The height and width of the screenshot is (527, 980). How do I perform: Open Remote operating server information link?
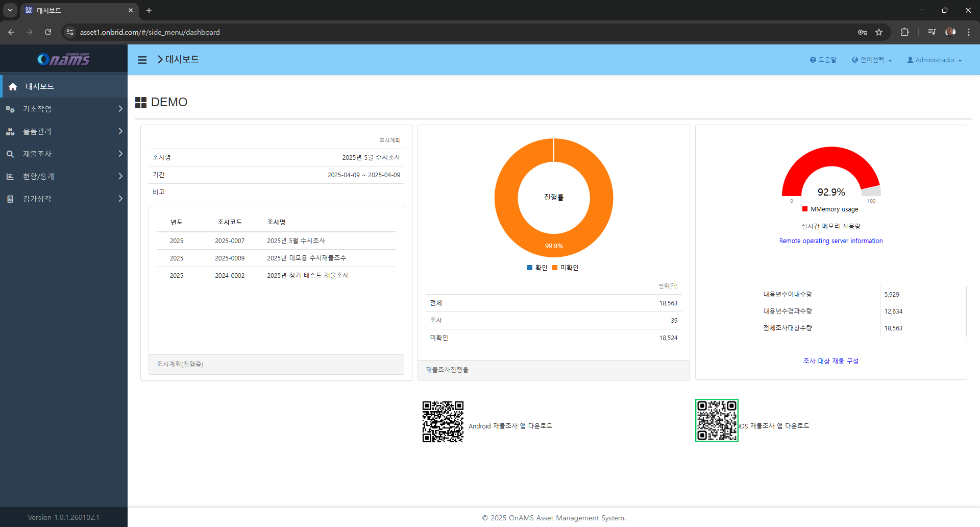[x=830, y=241]
